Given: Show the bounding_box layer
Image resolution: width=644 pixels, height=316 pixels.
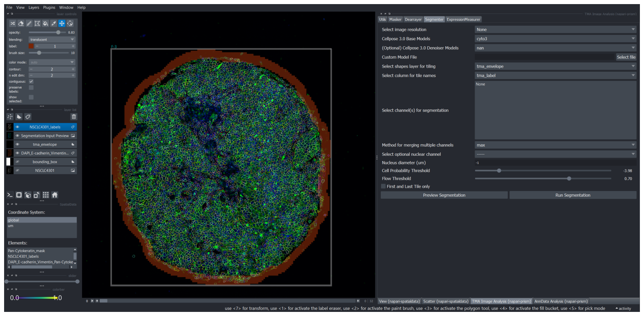Looking at the screenshot, I should pos(17,162).
